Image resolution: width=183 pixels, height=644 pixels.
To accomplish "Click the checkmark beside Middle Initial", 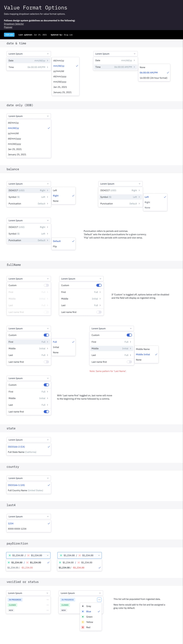I will coord(156,354).
